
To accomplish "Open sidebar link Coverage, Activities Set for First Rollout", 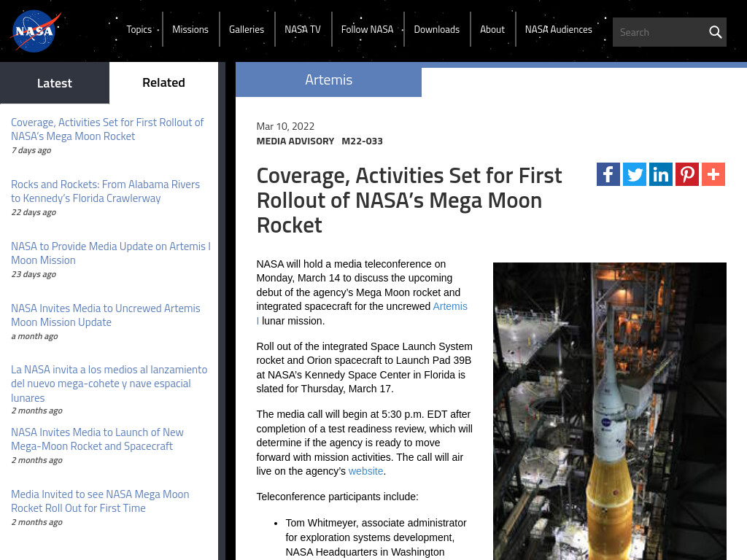I will point(107,129).
